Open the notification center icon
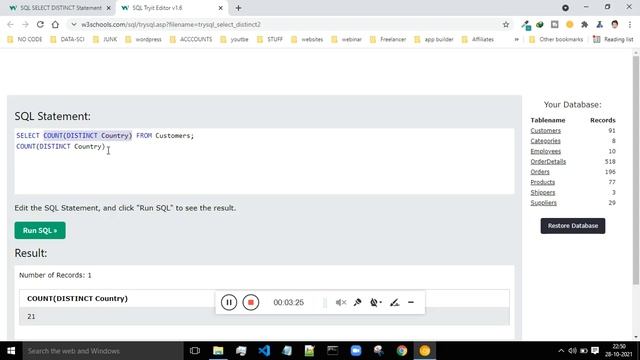 595,351
